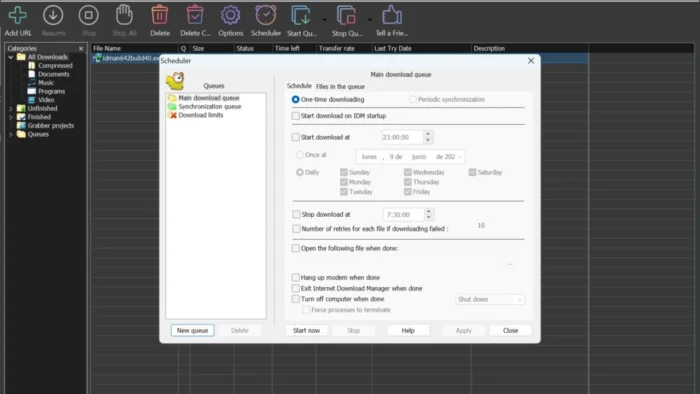Click the stop time field 7:30:00

[403, 215]
